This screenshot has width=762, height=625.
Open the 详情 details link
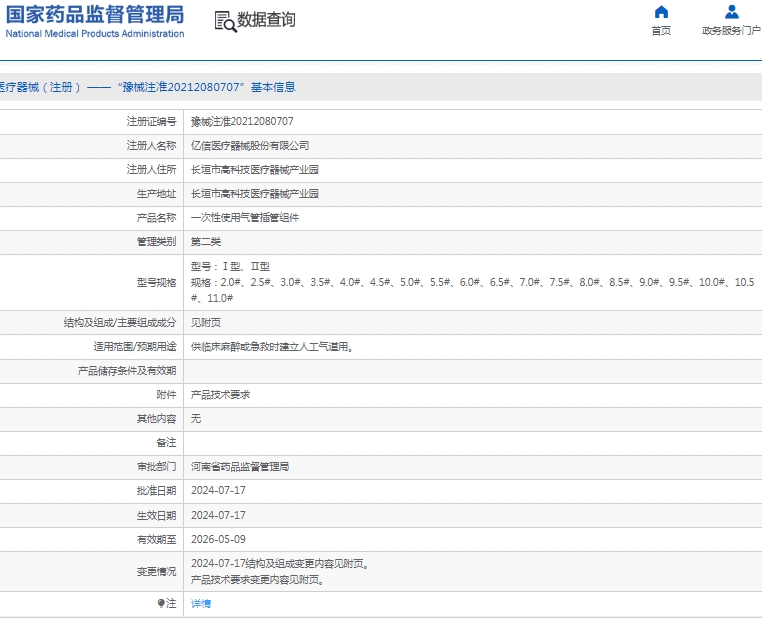point(201,604)
